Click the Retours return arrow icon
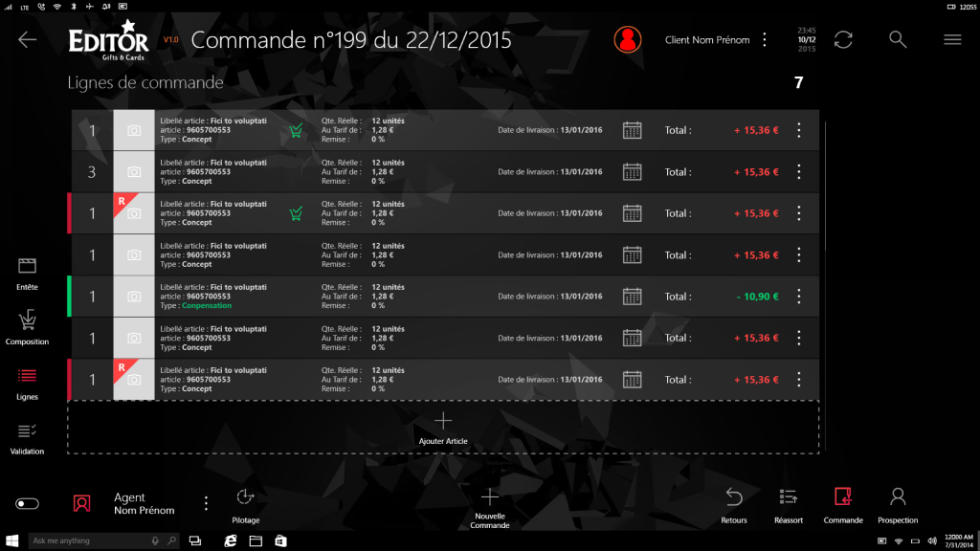The height and width of the screenshot is (551, 980). point(734,496)
